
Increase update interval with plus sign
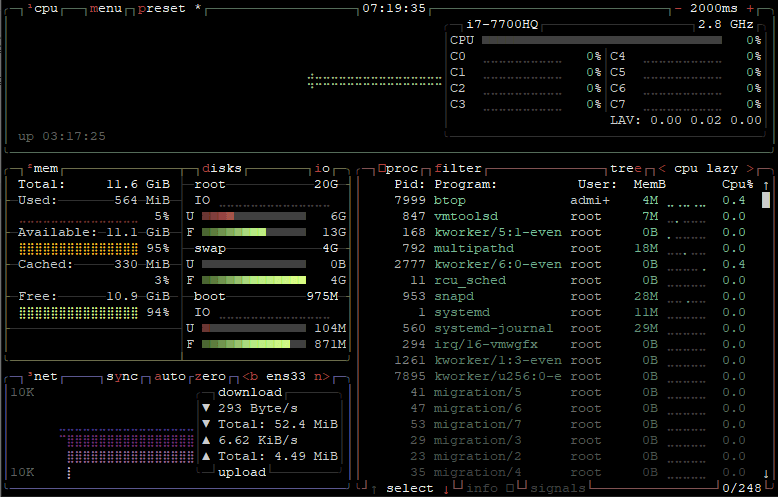point(750,8)
